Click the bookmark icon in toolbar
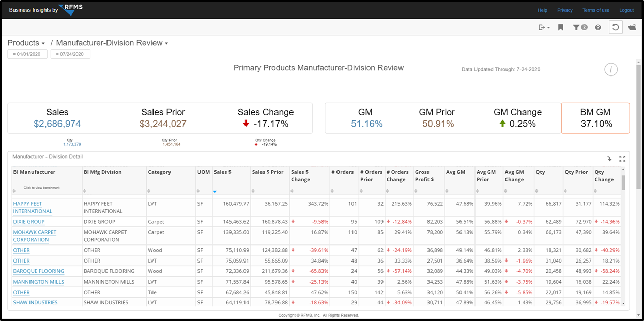This screenshot has width=644, height=321. click(x=560, y=27)
